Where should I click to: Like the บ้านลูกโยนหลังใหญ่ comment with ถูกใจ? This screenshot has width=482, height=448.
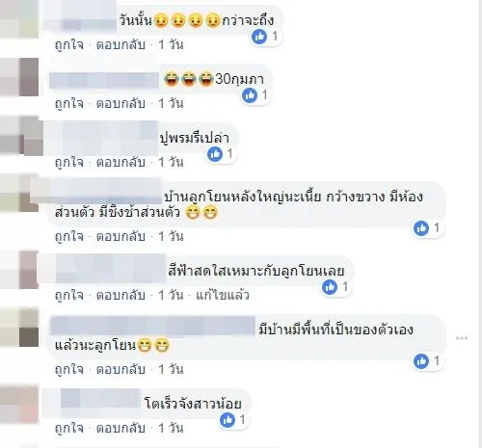pos(69,237)
